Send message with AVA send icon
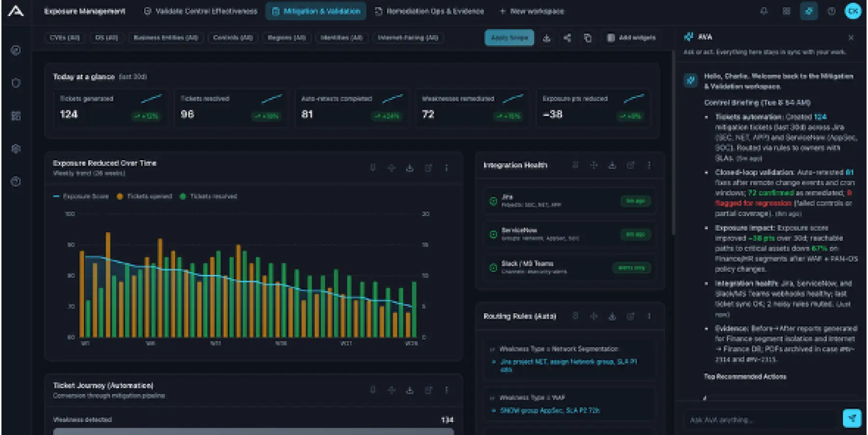This screenshot has height=435, width=868. [852, 418]
